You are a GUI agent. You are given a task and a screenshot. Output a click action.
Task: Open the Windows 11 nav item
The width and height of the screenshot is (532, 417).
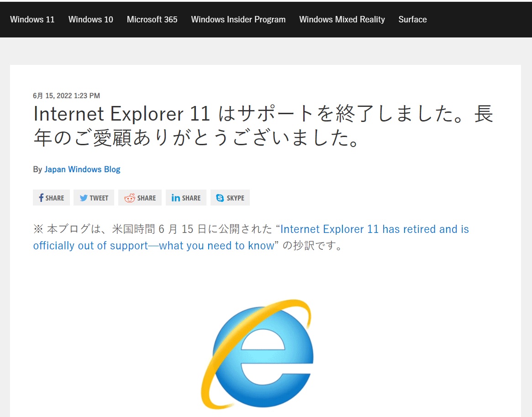tap(32, 19)
